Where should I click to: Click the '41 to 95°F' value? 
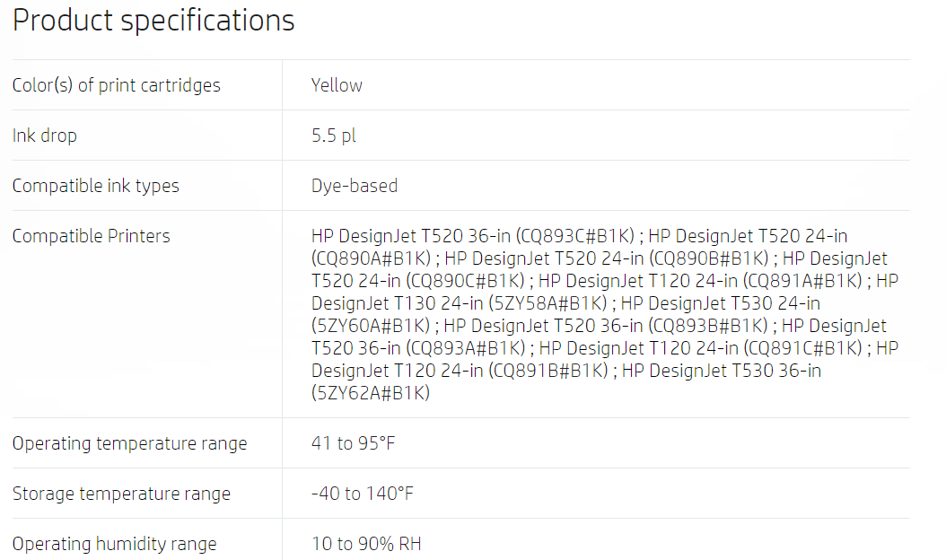(353, 443)
